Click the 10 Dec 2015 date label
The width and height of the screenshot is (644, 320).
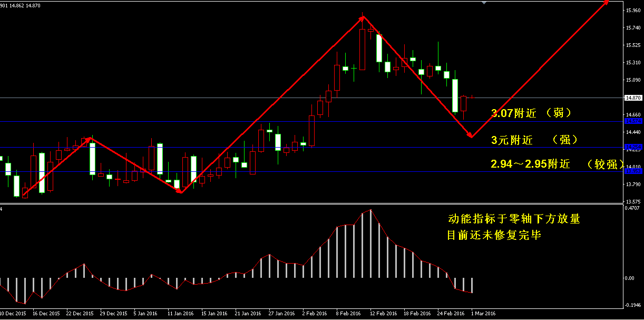[13, 313]
